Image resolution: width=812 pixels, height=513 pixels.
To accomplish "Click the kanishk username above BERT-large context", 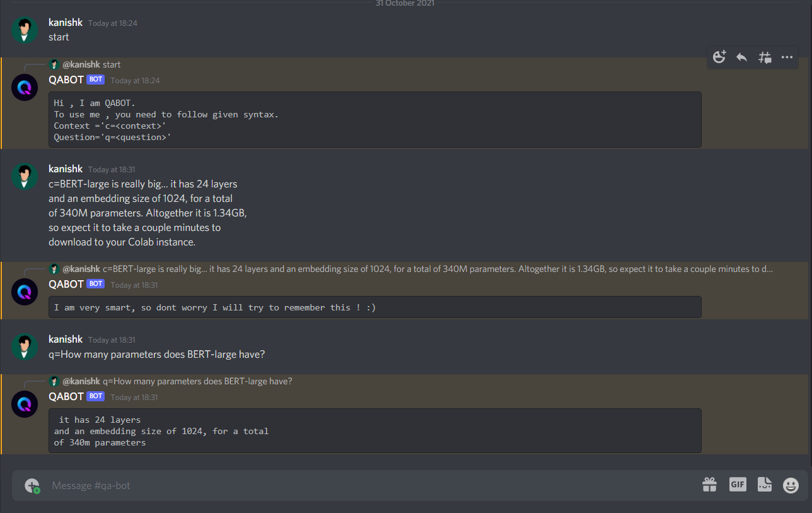I will [66, 169].
